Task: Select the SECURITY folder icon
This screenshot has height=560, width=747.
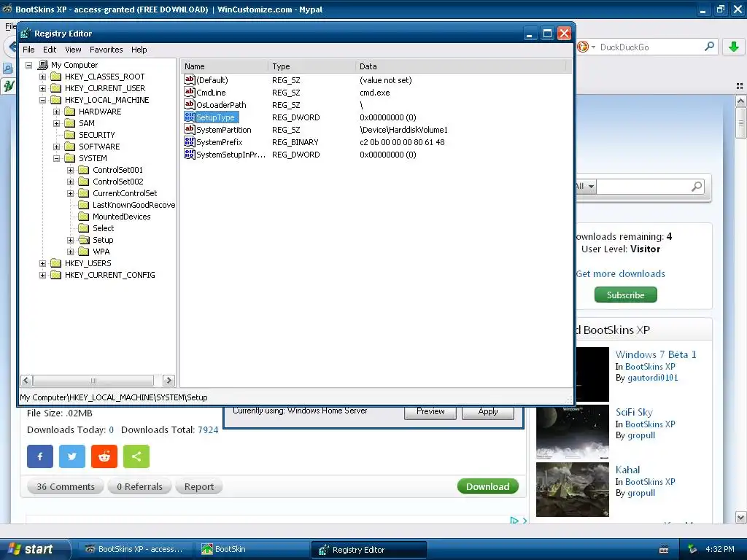Action: click(70, 135)
